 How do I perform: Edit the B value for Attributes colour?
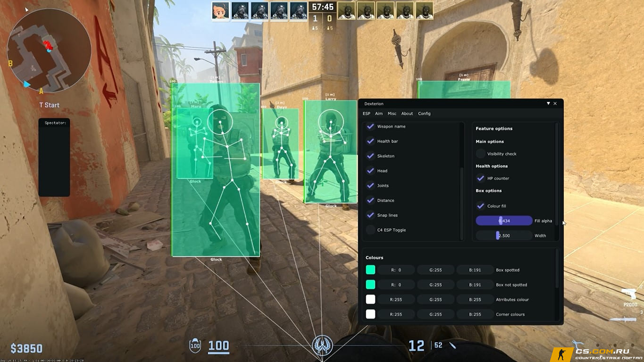[x=475, y=300]
